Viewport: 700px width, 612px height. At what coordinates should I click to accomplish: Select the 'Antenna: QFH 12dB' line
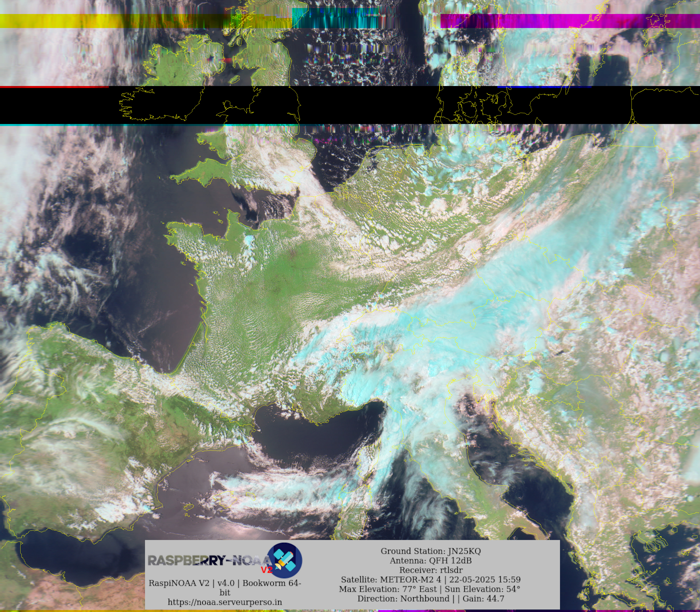430,560
